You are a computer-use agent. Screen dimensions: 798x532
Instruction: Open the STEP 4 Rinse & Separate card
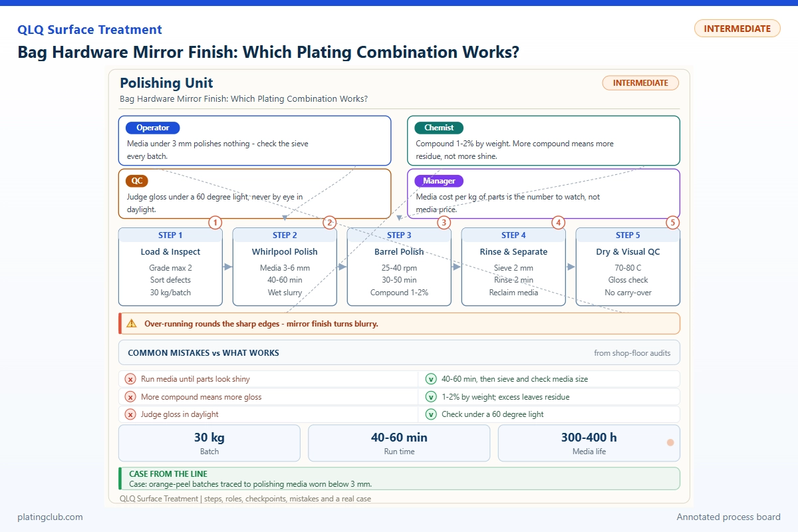(513, 267)
